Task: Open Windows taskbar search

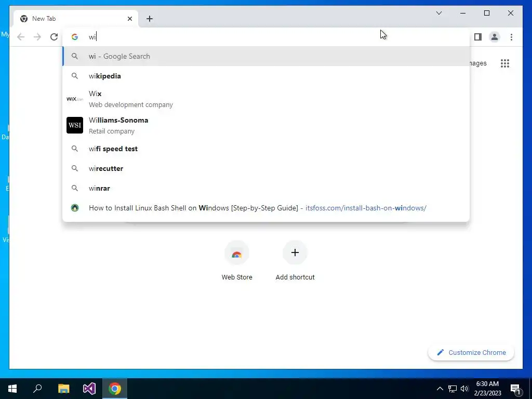Action: click(x=37, y=389)
